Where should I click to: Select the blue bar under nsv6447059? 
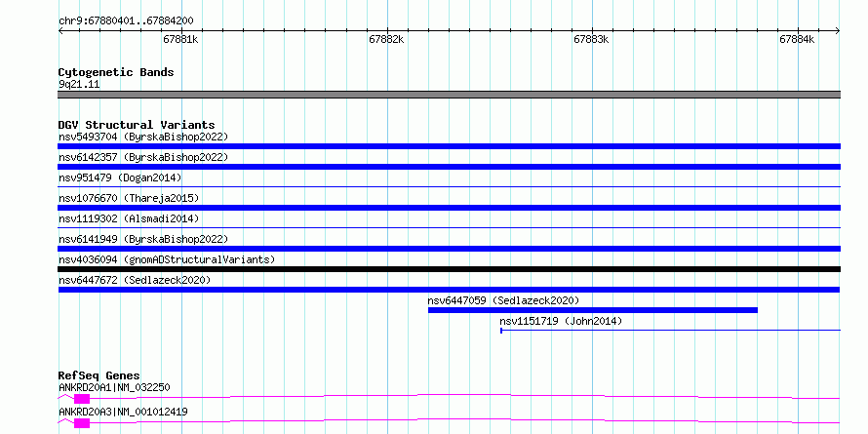coord(592,310)
